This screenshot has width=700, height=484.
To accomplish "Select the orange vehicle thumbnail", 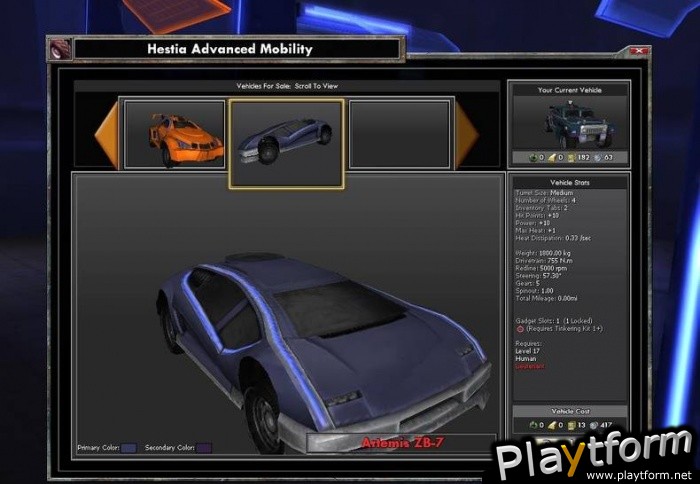I will click(x=175, y=134).
